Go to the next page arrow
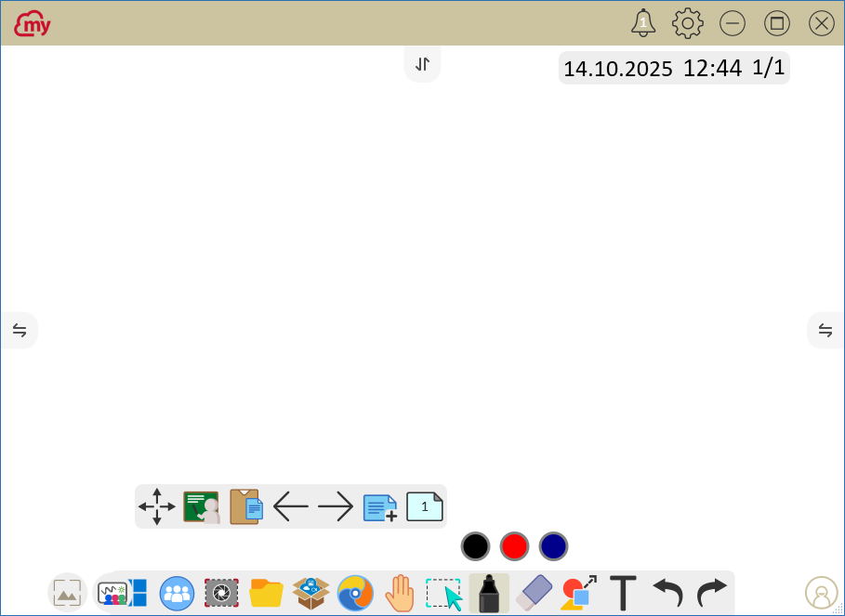Image resolution: width=845 pixels, height=616 pixels. tap(336, 507)
